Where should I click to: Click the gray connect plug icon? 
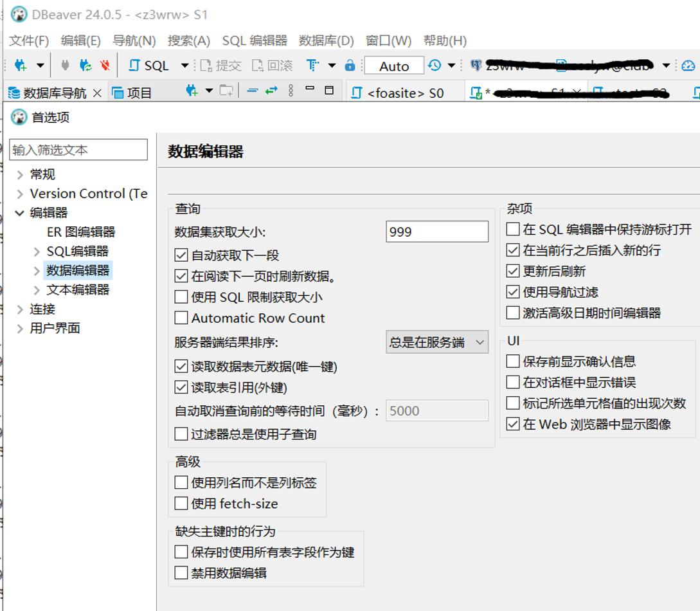(65, 66)
